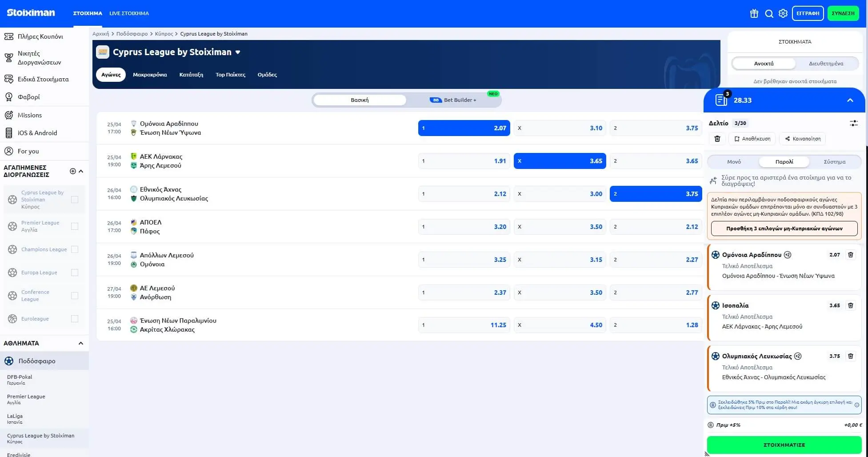Open betslip settings sliders icon
Screen dimensions: 868x457
pos(854,123)
